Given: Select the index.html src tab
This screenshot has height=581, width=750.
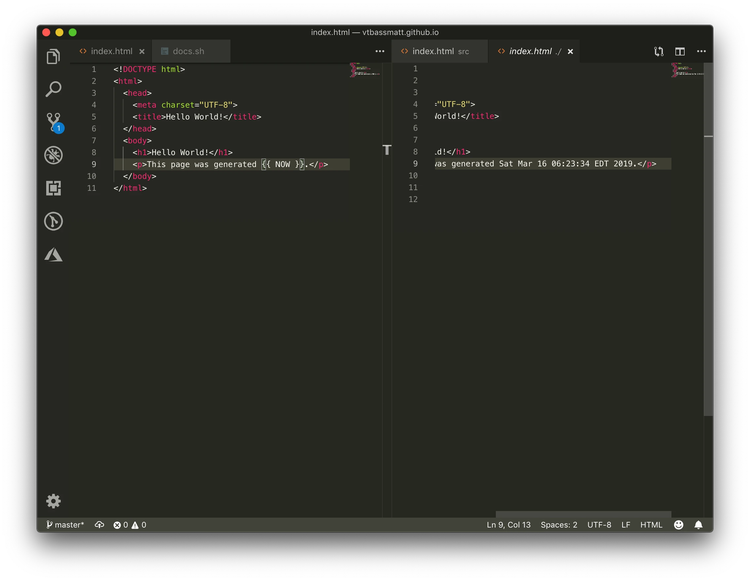Looking at the screenshot, I should [440, 52].
